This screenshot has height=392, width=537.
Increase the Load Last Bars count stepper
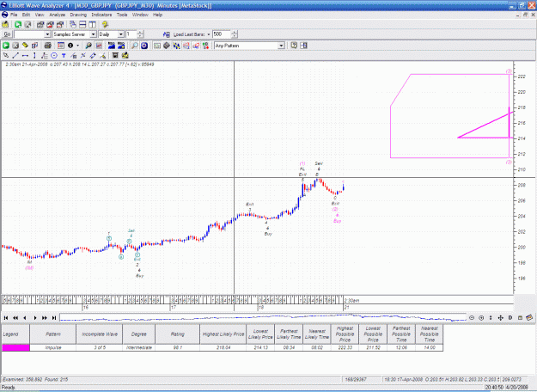[235, 33]
